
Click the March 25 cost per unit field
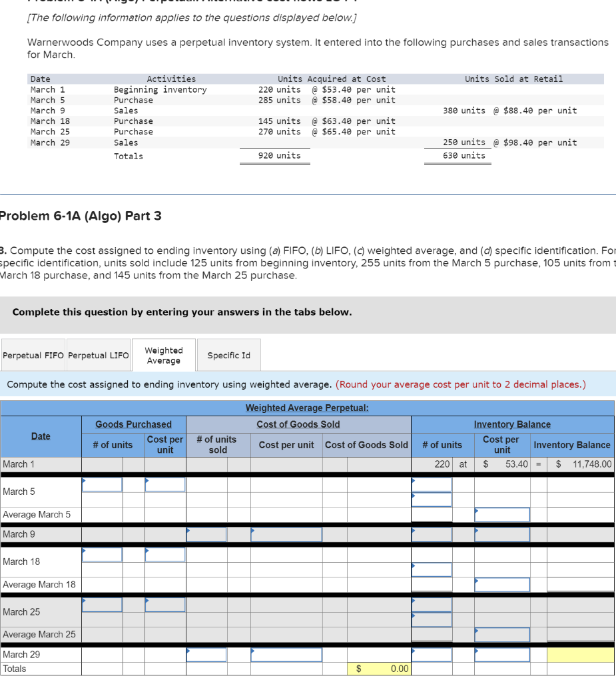coord(164,605)
